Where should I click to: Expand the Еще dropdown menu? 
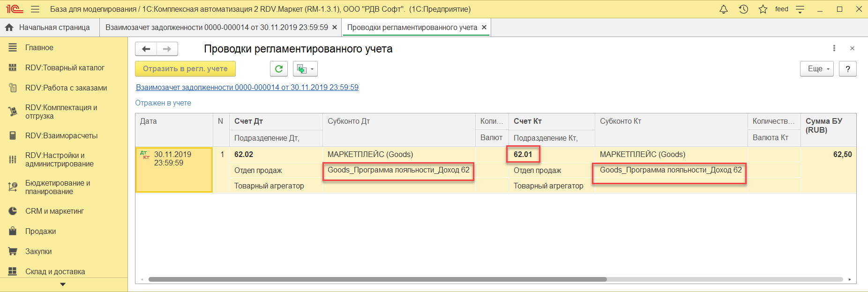click(x=816, y=69)
